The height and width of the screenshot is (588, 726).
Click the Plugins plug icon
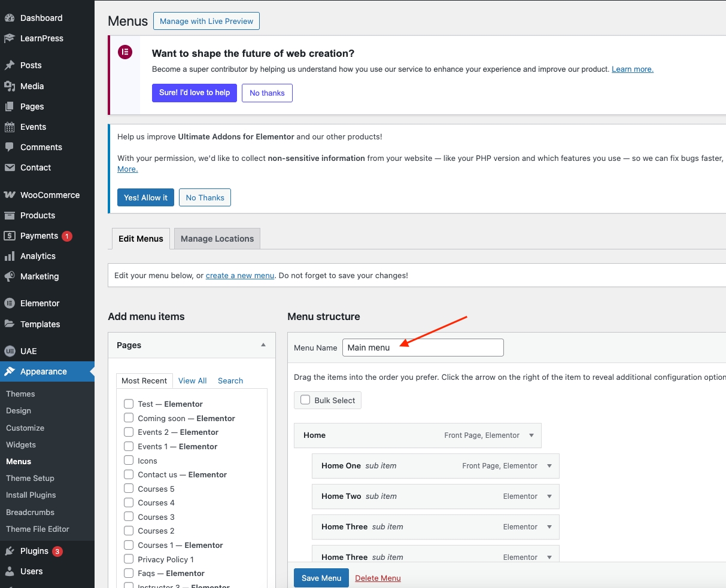pyautogui.click(x=10, y=551)
